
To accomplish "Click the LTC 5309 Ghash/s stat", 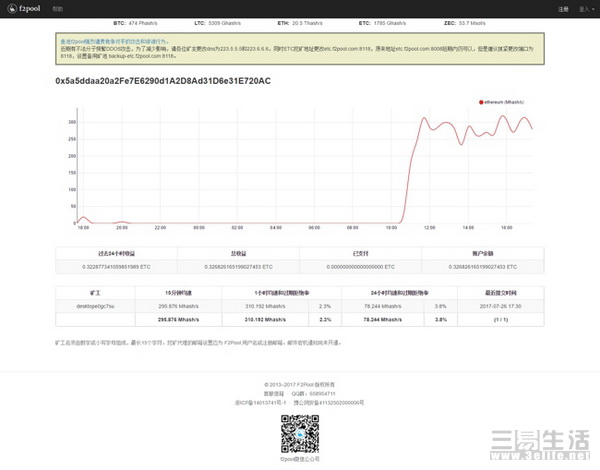I will 217,23.
